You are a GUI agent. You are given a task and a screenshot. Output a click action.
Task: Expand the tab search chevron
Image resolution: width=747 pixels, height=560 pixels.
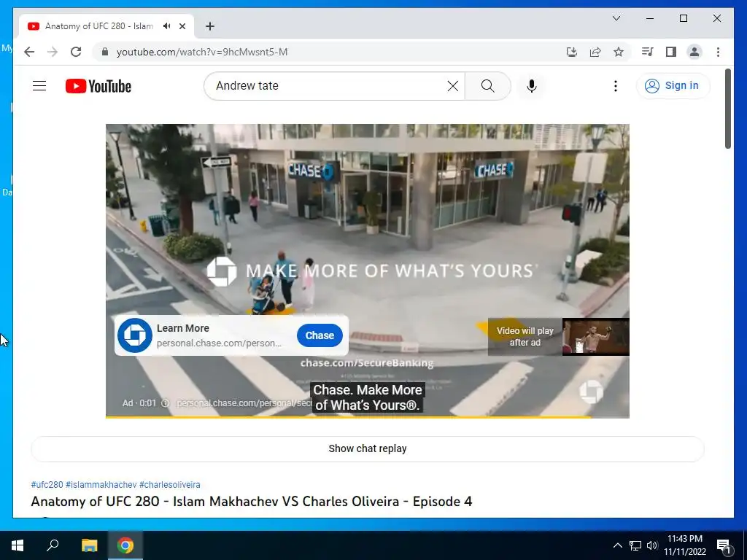click(x=616, y=18)
